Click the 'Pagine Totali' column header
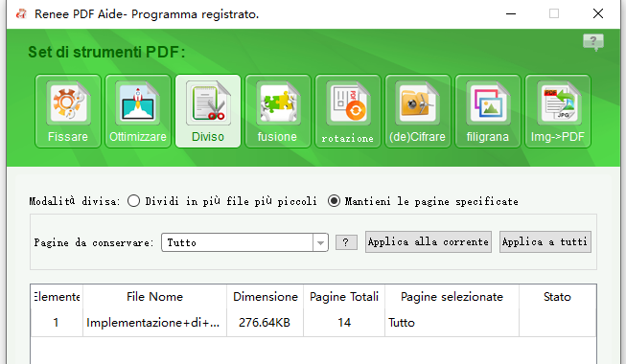This screenshot has height=364, width=626. (x=344, y=297)
